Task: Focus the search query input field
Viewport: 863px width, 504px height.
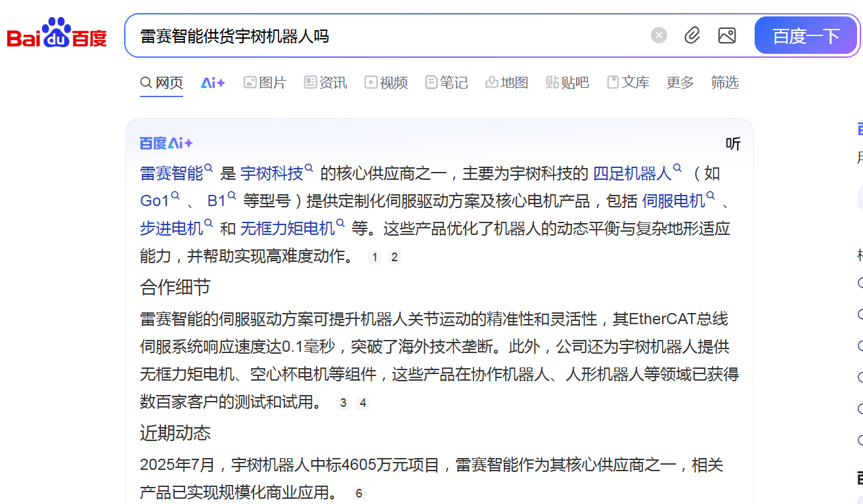Action: (387, 35)
